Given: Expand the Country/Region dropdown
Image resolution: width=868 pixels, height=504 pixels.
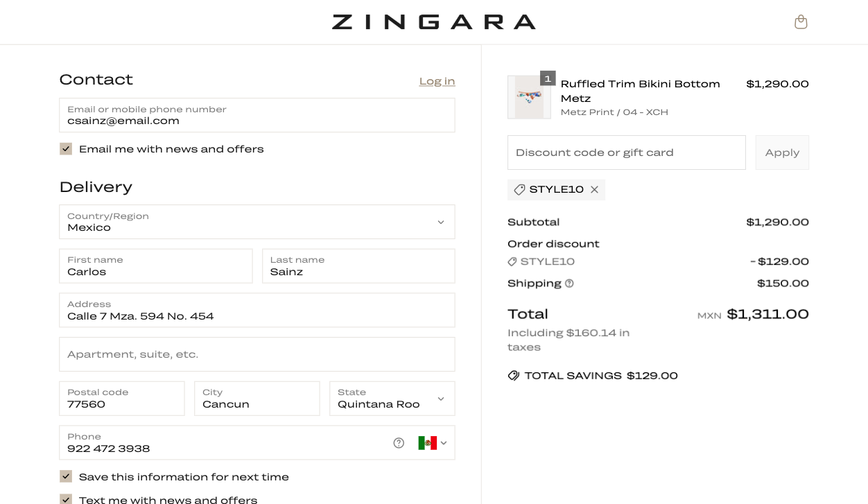Looking at the screenshot, I should [257, 222].
